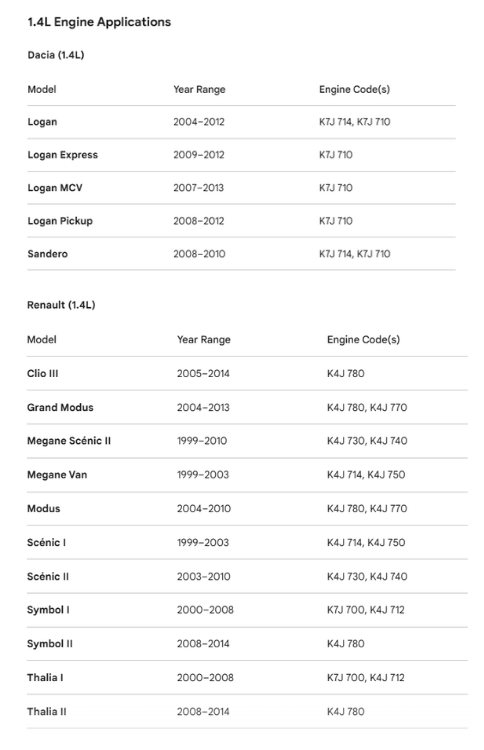
Task: Select the Renault (1.4L) section title
Action: point(61,305)
